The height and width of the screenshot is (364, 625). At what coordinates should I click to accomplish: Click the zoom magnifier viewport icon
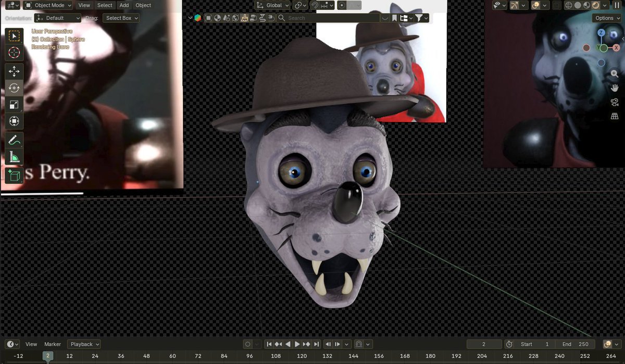[615, 74]
